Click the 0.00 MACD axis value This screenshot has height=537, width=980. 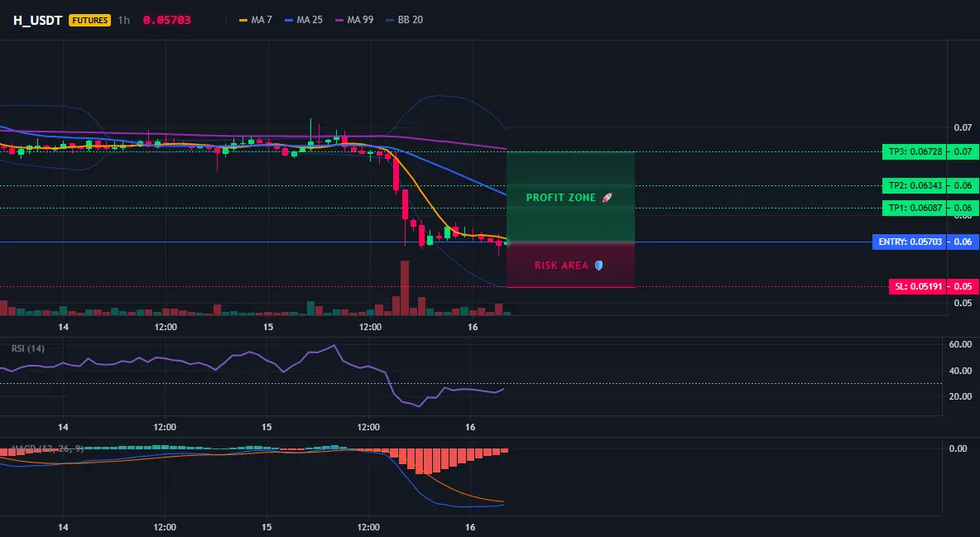pyautogui.click(x=958, y=448)
